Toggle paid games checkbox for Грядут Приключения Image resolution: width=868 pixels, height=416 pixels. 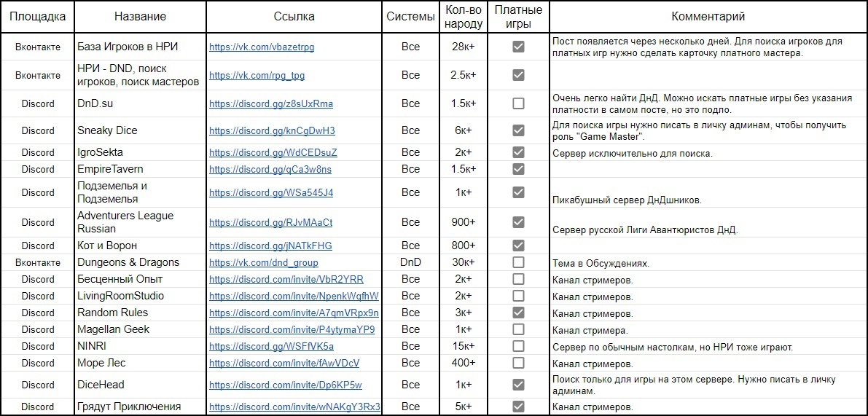tap(518, 407)
